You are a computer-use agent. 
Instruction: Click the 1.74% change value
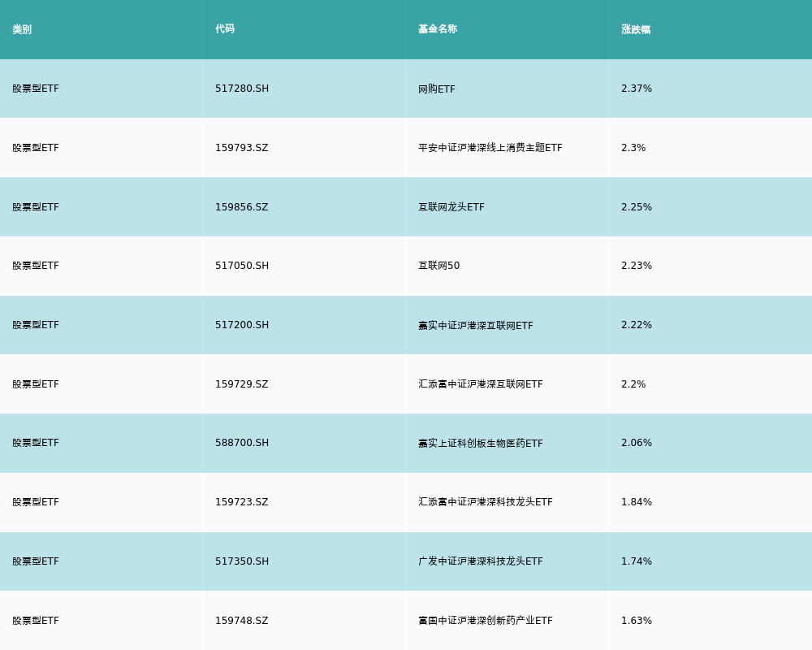(637, 561)
